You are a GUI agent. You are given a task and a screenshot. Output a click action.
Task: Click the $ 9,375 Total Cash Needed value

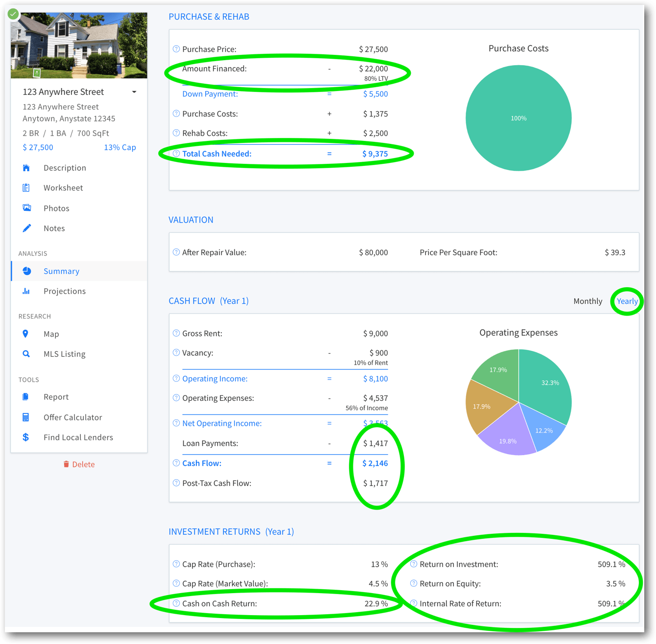[375, 154]
